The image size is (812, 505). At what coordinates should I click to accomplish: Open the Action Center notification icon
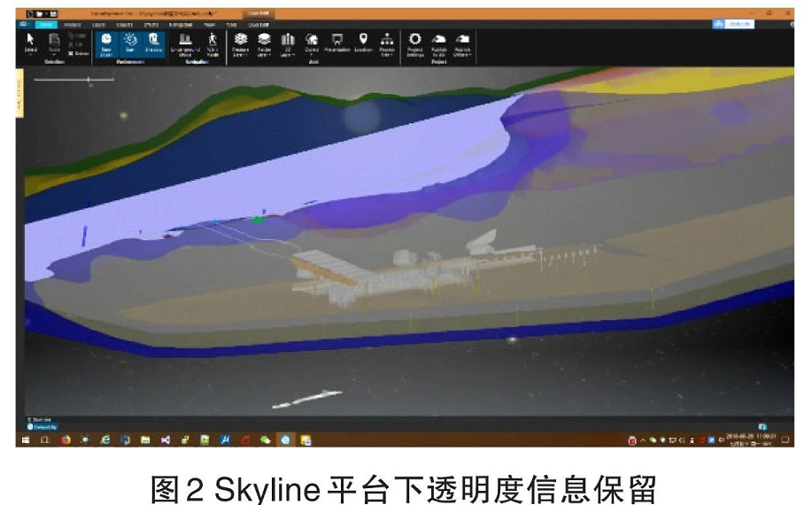(785, 440)
